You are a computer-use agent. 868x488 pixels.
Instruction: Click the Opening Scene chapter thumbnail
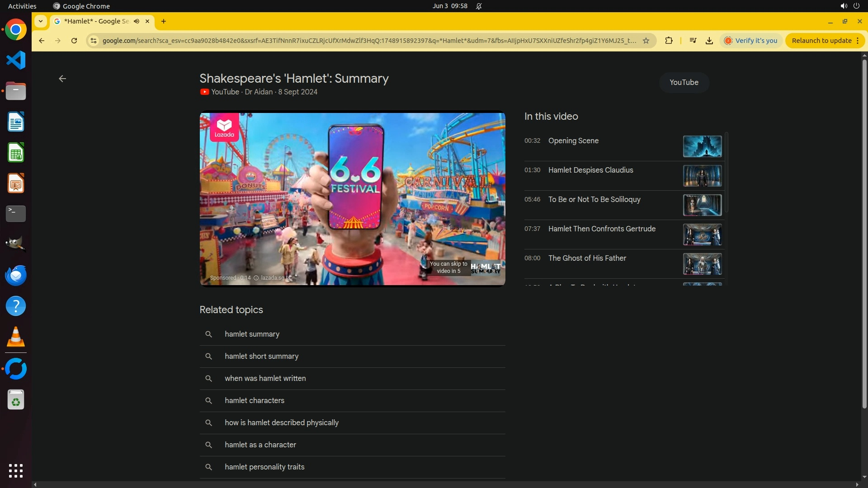[x=702, y=146]
